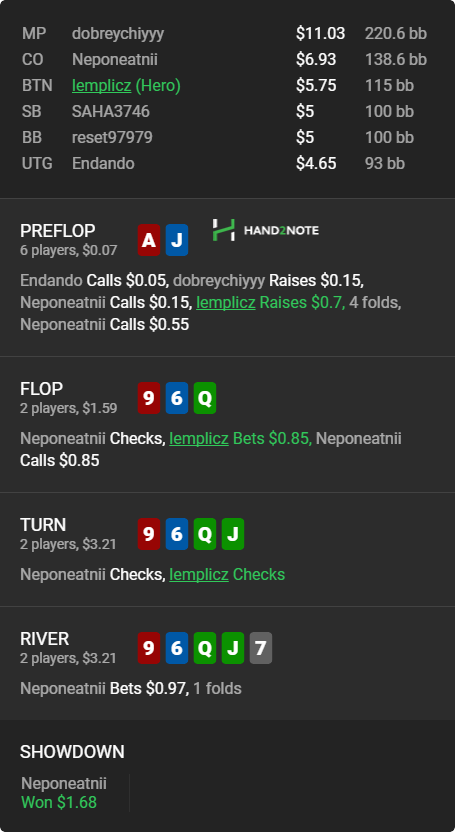This screenshot has width=455, height=832.
Task: Click the blue 6 card in the River row
Action: [x=177, y=648]
